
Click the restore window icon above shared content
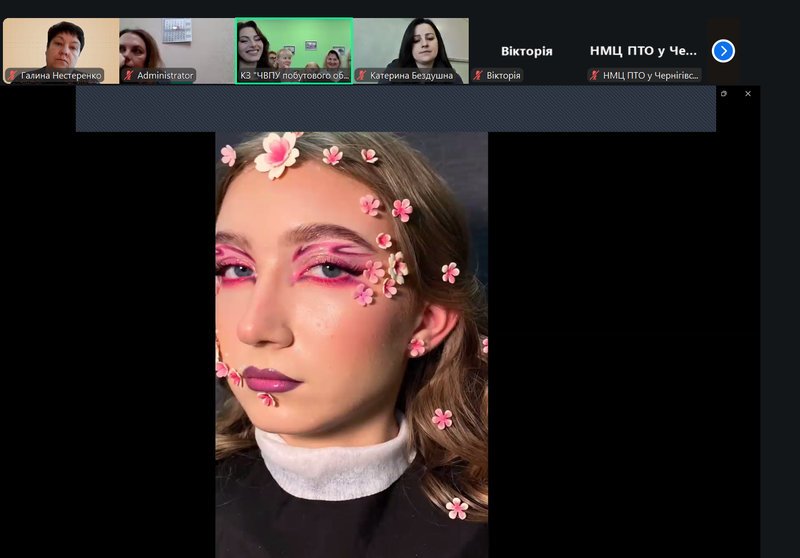(724, 94)
